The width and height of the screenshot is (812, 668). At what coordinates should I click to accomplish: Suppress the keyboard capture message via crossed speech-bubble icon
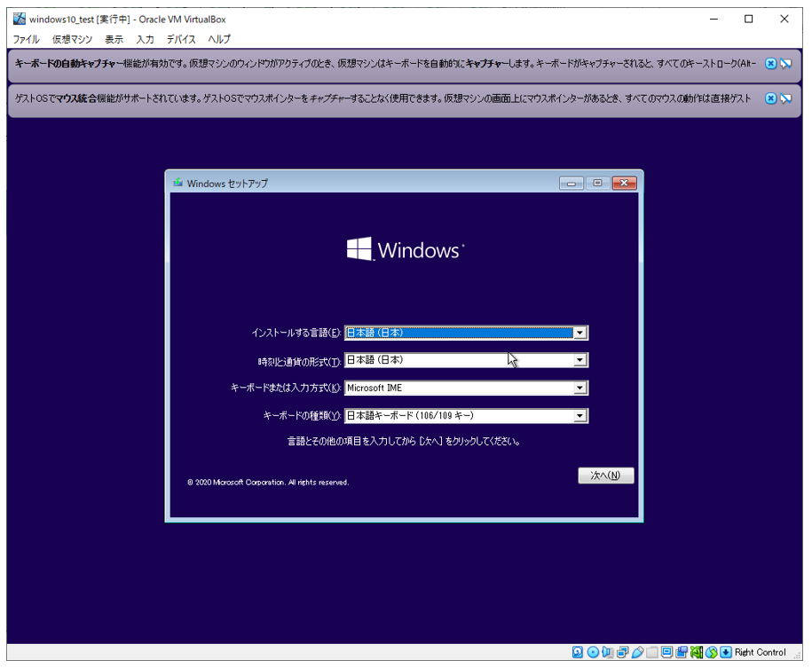click(x=786, y=64)
